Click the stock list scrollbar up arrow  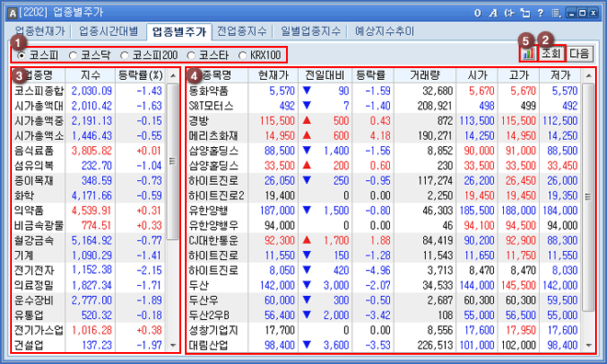tap(589, 75)
